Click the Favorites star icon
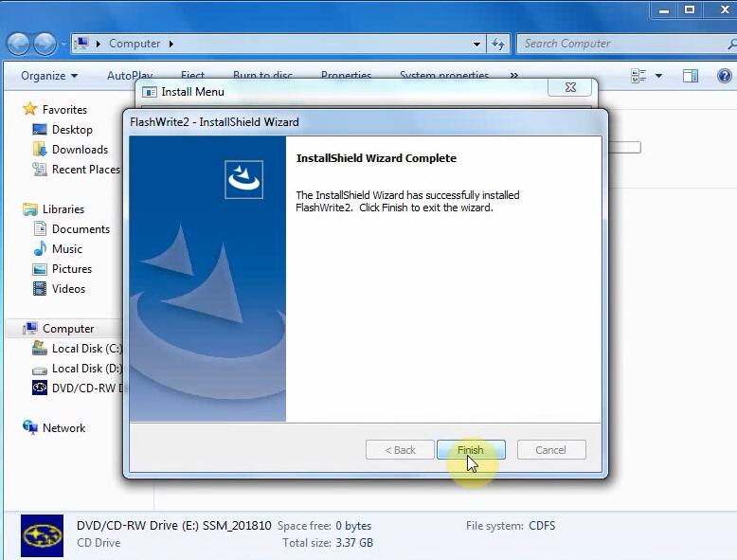This screenshot has height=560, width=737. 30,109
